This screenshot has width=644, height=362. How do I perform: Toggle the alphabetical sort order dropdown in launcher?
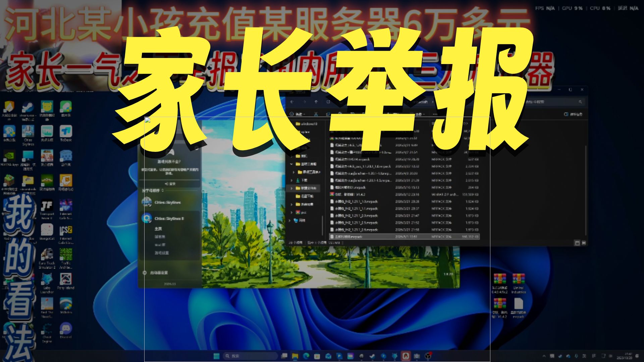point(153,190)
